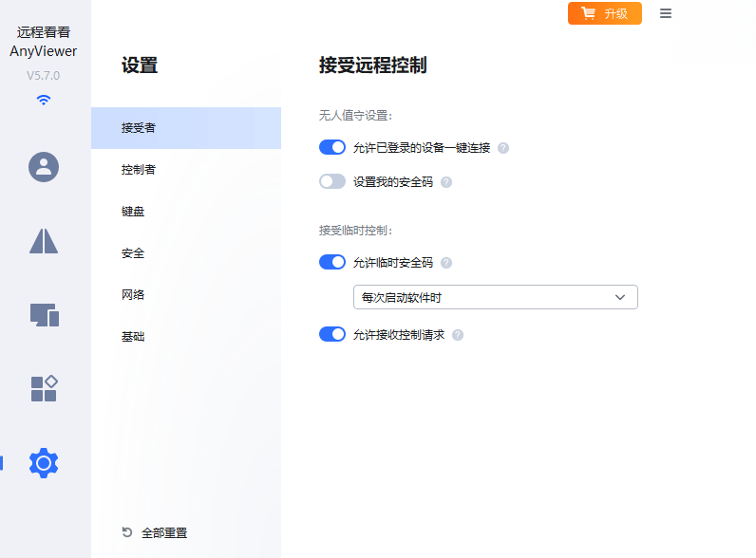Click the orange 升级 upgrade button

[605, 13]
